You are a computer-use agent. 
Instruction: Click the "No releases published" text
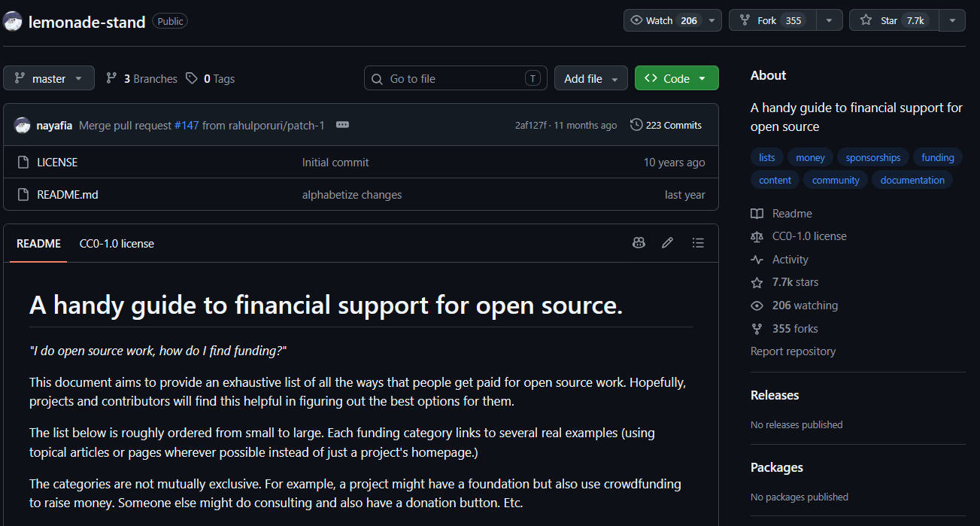tap(796, 424)
